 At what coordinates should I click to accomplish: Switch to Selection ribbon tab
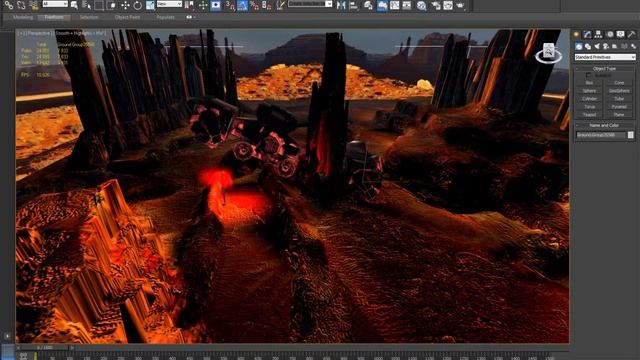point(89,18)
